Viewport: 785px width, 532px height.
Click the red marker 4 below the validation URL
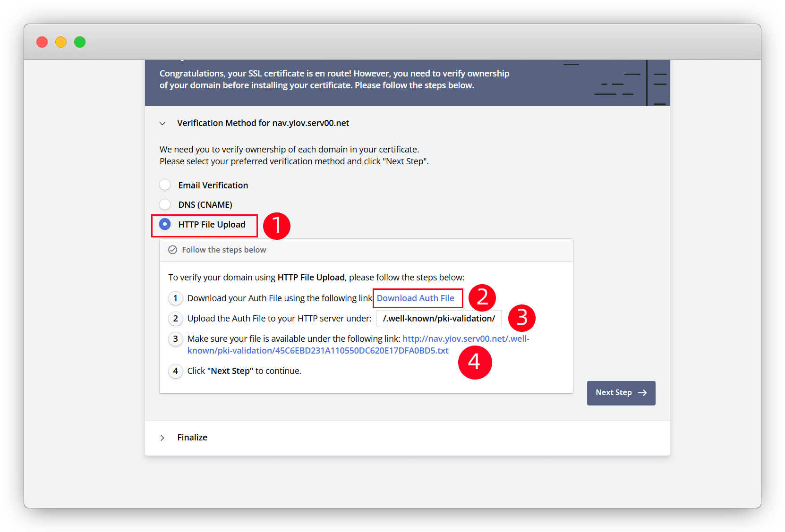(x=475, y=362)
